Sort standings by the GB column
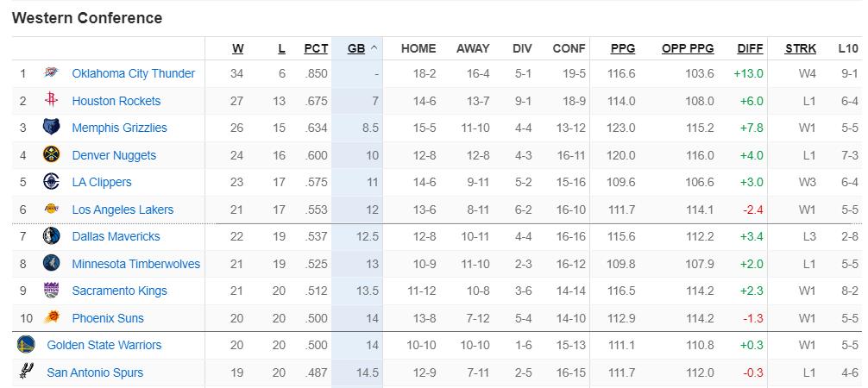 (356, 49)
